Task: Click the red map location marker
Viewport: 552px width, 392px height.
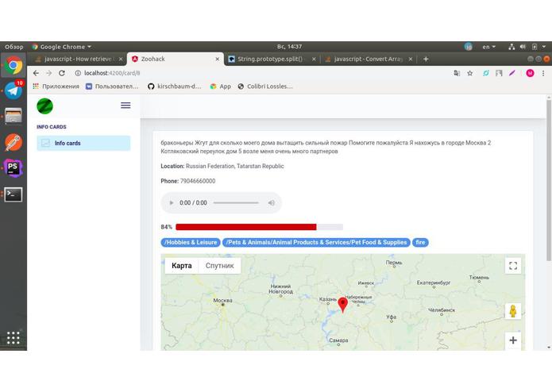Action: (x=342, y=305)
